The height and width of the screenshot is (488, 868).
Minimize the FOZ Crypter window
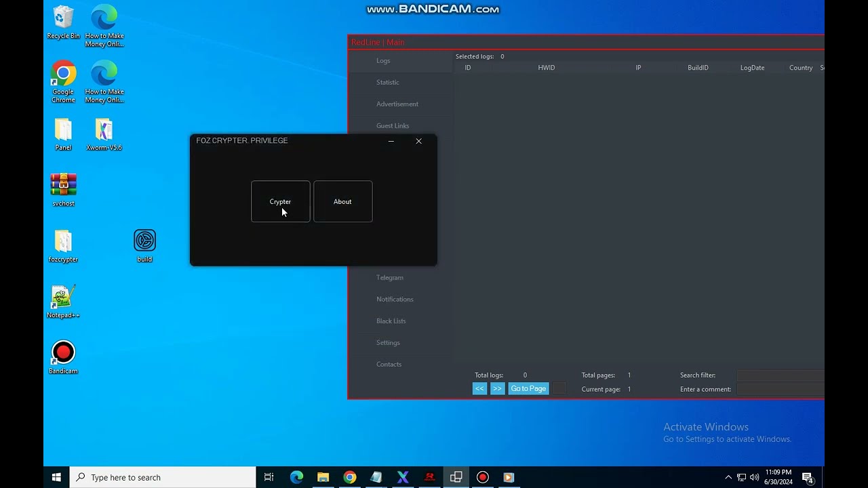pyautogui.click(x=391, y=141)
